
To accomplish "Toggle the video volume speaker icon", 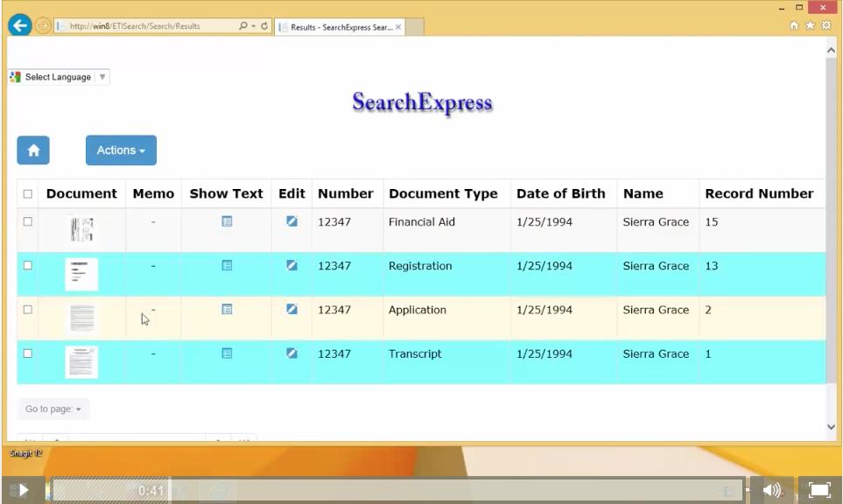I will (x=772, y=490).
